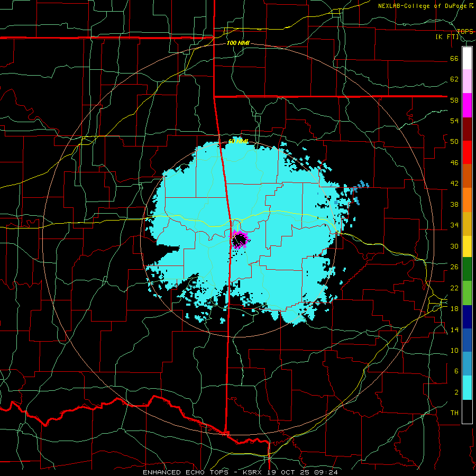
Task: Click the dark orange legend swatch
Action: coord(467,176)
